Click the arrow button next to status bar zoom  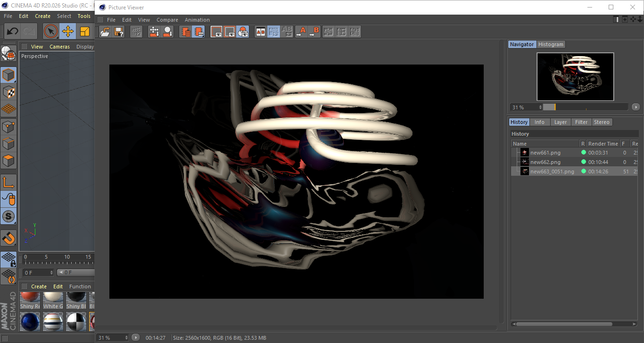(135, 337)
